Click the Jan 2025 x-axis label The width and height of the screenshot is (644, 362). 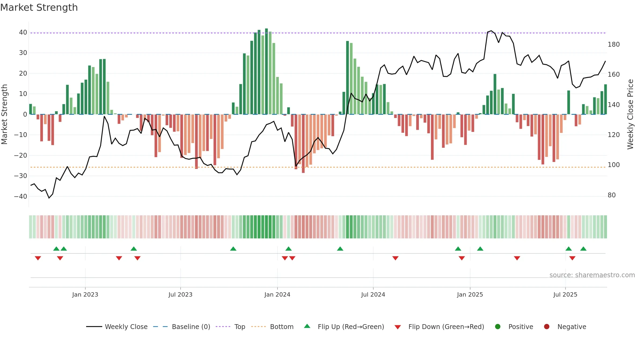tap(470, 294)
